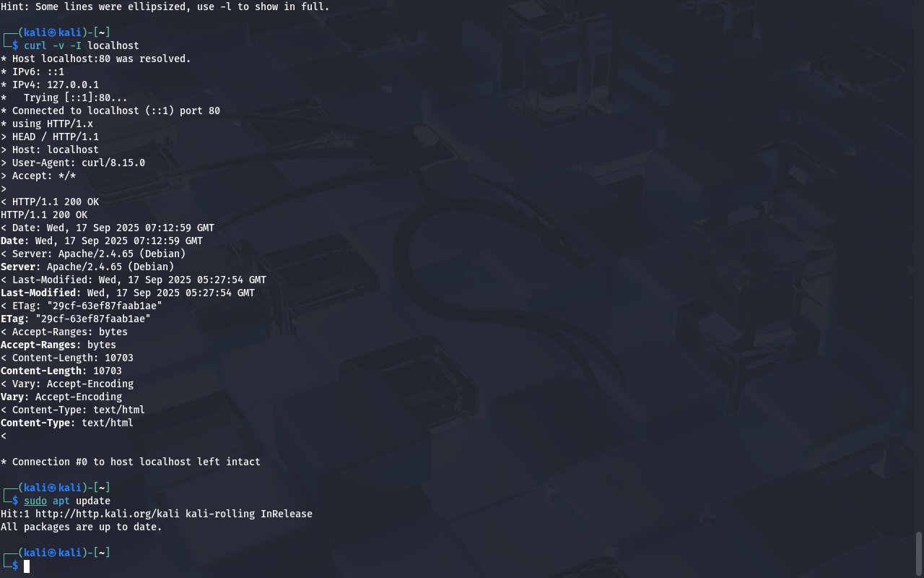
Task: Click the bold 'Content-Length: 10703' line
Action: (x=61, y=371)
